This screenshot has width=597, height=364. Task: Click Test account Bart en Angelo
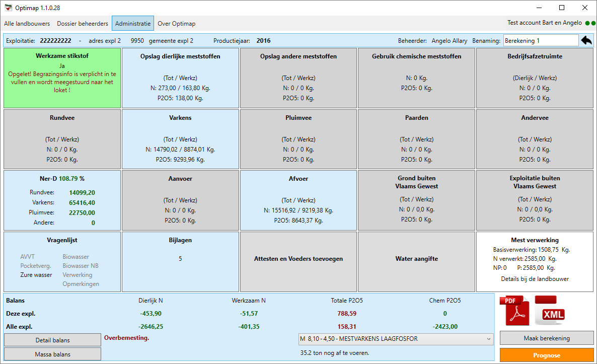(x=545, y=23)
